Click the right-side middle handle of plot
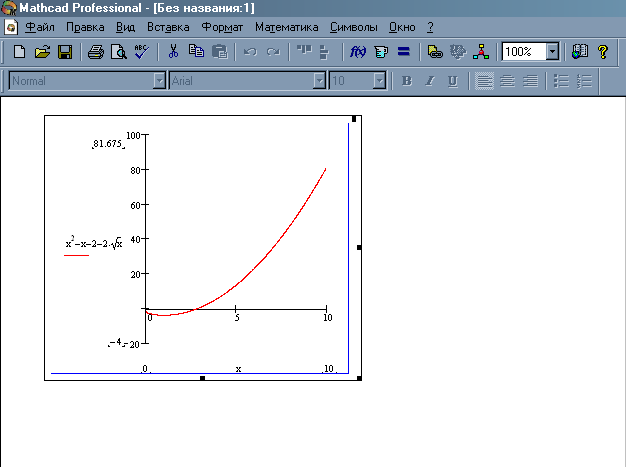The image size is (626, 467). pyautogui.click(x=359, y=247)
